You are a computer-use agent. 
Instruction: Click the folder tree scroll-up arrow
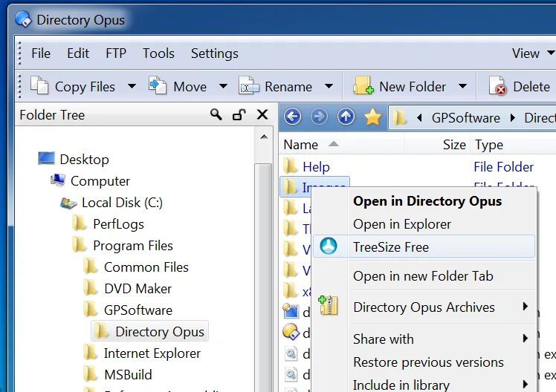tap(263, 137)
